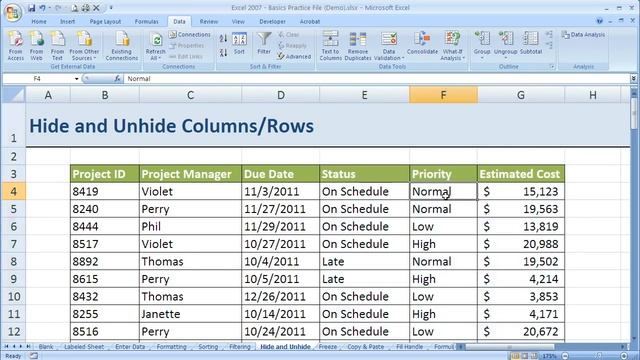Open the Developer ribbon tab

click(x=272, y=22)
